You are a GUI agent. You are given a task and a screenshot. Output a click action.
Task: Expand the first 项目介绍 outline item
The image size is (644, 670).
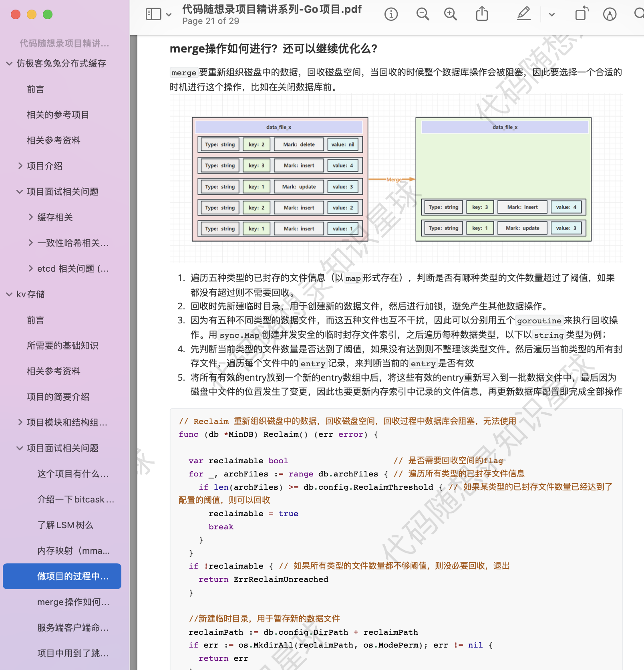coord(20,166)
